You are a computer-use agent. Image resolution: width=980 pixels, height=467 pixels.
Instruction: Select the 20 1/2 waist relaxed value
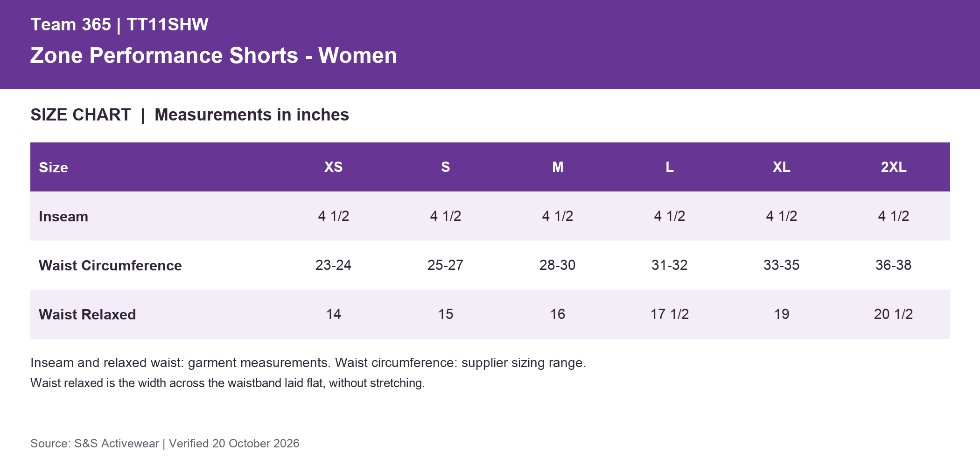[x=893, y=314]
